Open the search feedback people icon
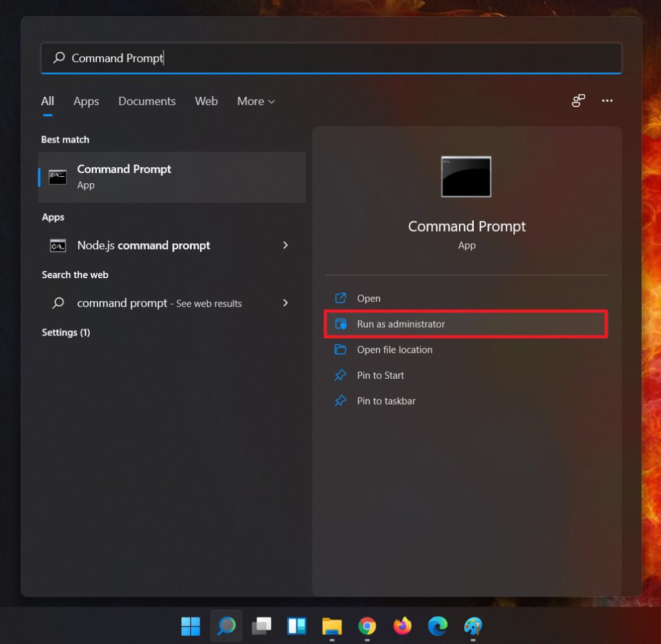 click(x=578, y=101)
